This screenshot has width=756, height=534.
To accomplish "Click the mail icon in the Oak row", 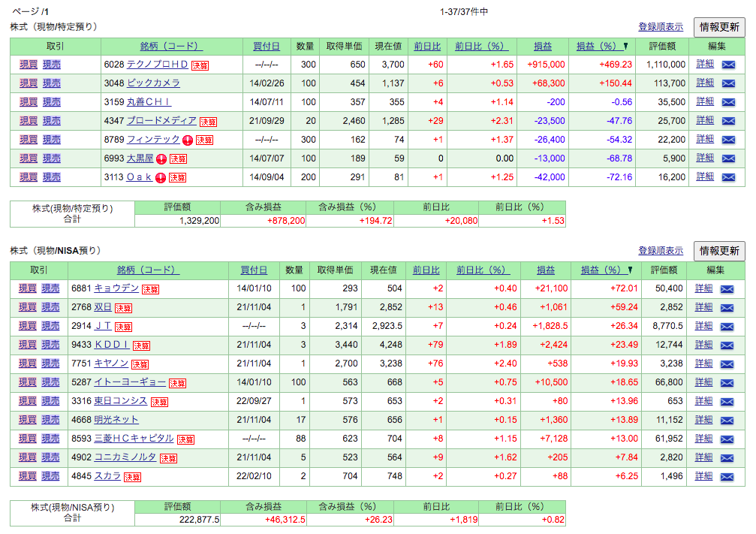I will coord(728,177).
